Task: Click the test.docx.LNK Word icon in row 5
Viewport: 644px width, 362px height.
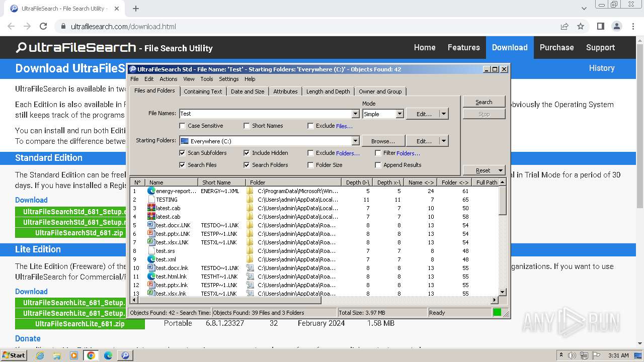Action: 151,225
